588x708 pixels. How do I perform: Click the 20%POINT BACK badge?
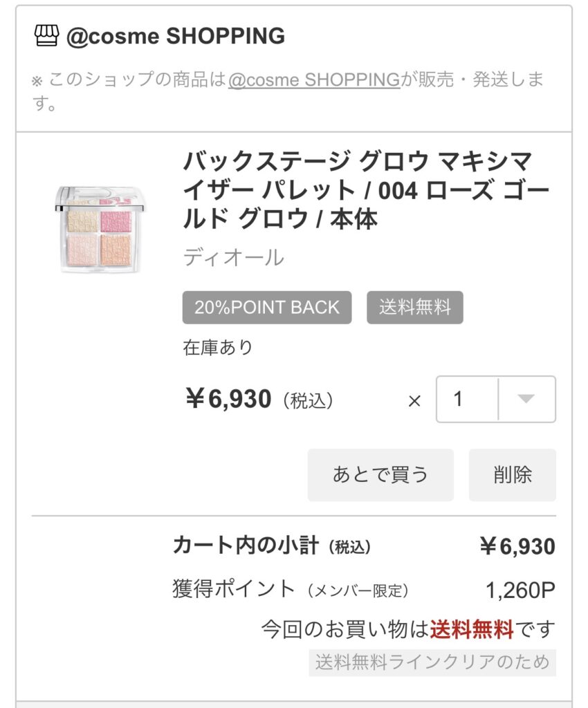266,308
